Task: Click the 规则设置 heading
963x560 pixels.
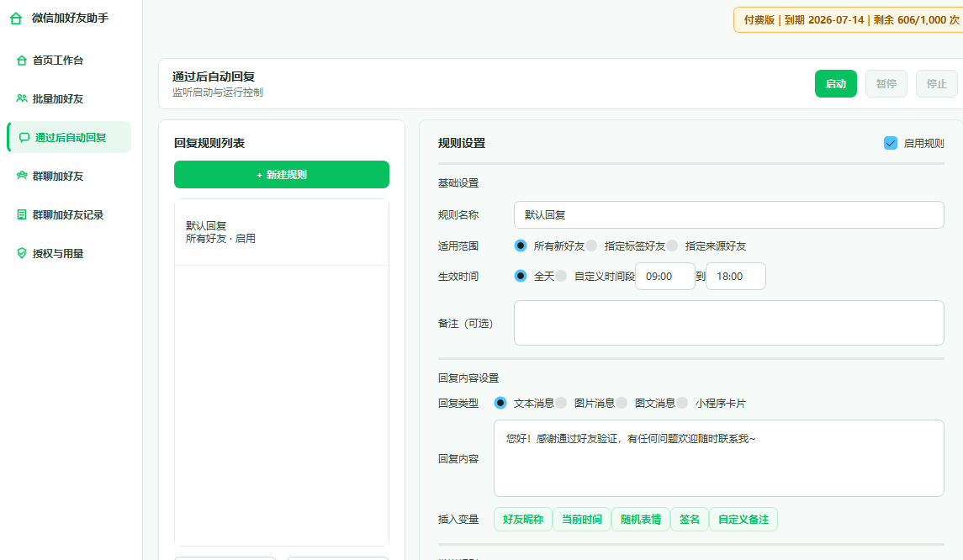Action: coord(462,143)
